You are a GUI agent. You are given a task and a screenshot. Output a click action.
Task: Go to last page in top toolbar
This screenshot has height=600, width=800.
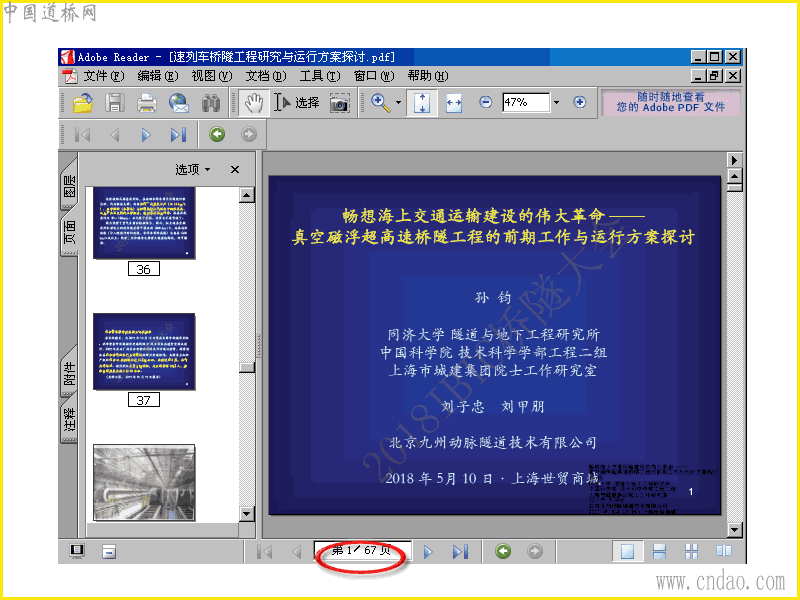(x=179, y=135)
